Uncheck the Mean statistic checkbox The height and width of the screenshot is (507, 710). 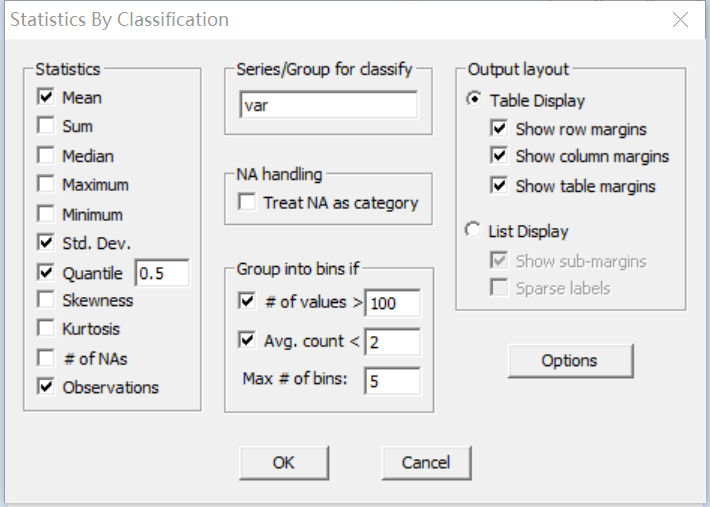(45, 98)
